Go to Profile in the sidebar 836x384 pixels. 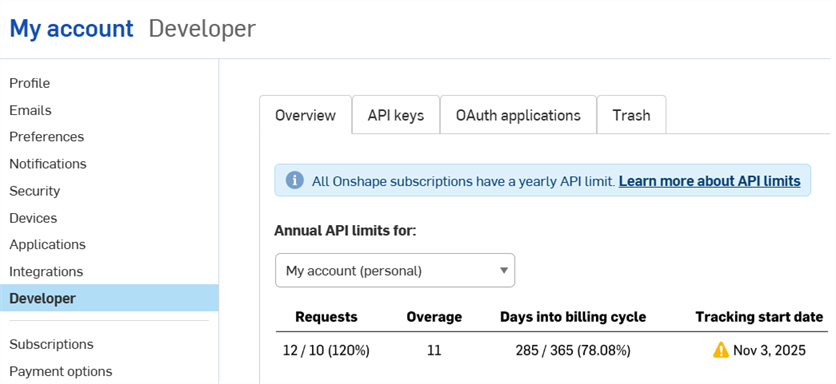pyautogui.click(x=30, y=83)
